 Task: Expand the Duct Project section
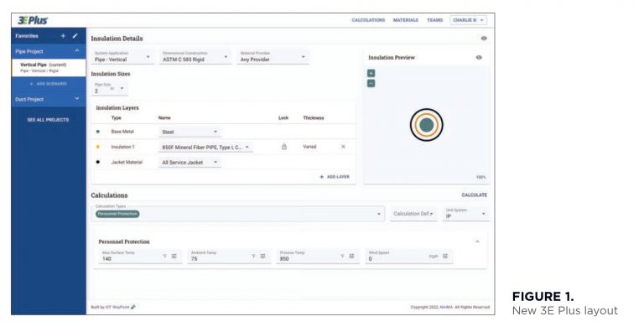tap(49, 99)
